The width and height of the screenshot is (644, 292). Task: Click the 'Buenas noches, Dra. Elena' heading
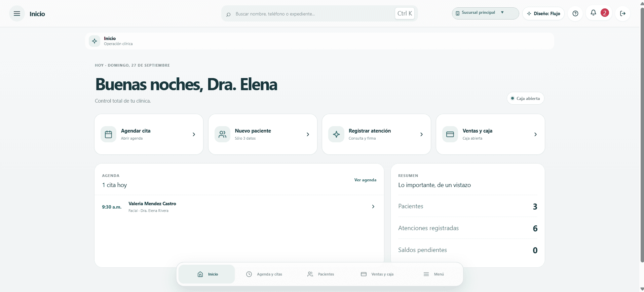click(x=186, y=84)
